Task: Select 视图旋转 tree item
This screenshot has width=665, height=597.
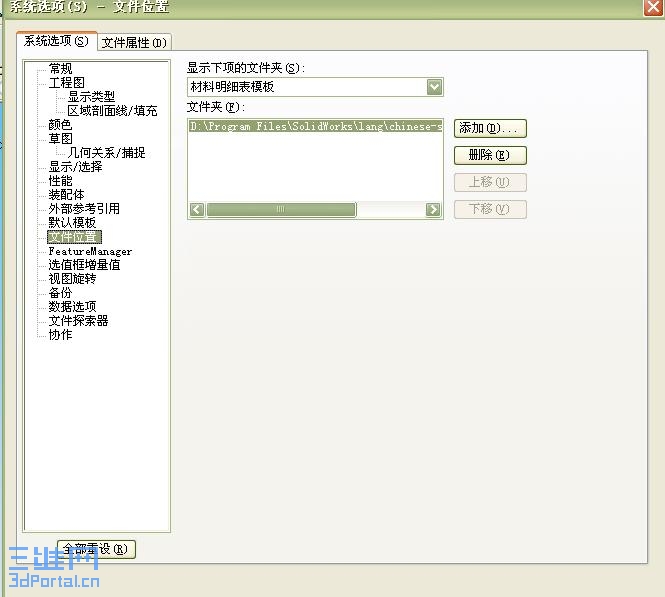Action: point(72,279)
